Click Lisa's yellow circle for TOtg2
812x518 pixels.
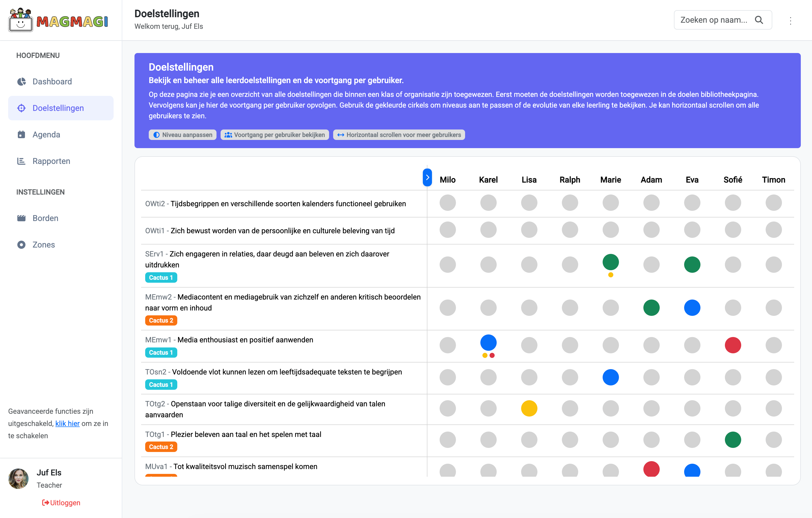[529, 408]
